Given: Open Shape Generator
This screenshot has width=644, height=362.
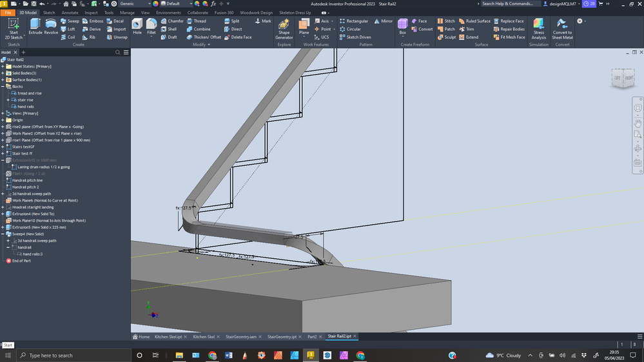Looking at the screenshot, I should (284, 29).
